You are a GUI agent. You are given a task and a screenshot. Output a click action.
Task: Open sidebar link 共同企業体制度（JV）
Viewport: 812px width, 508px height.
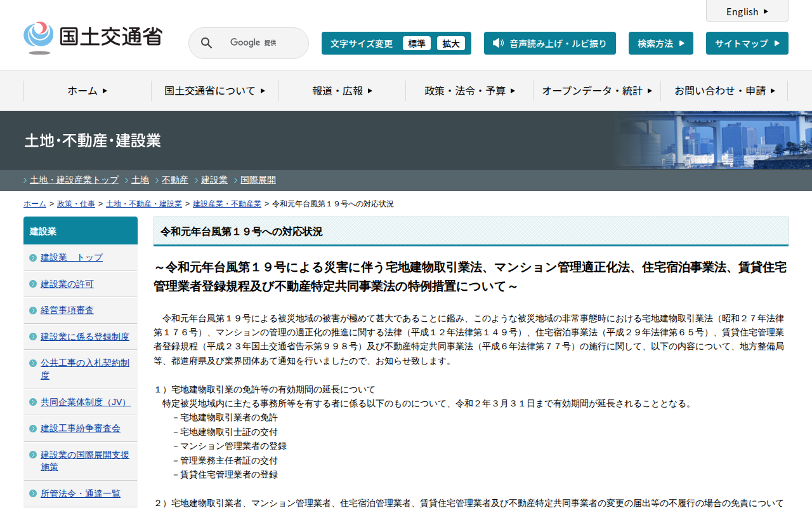(86, 402)
